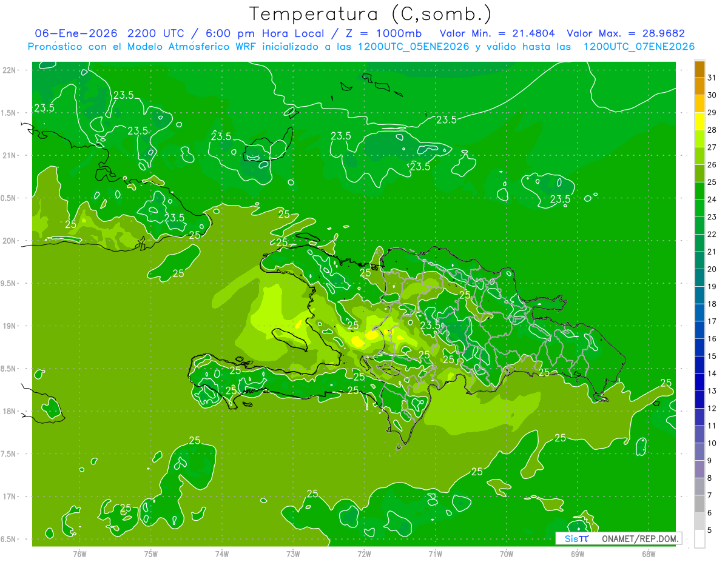Pick the teal swatch between 19 and 20
This screenshot has height=562, width=728.
click(x=699, y=278)
